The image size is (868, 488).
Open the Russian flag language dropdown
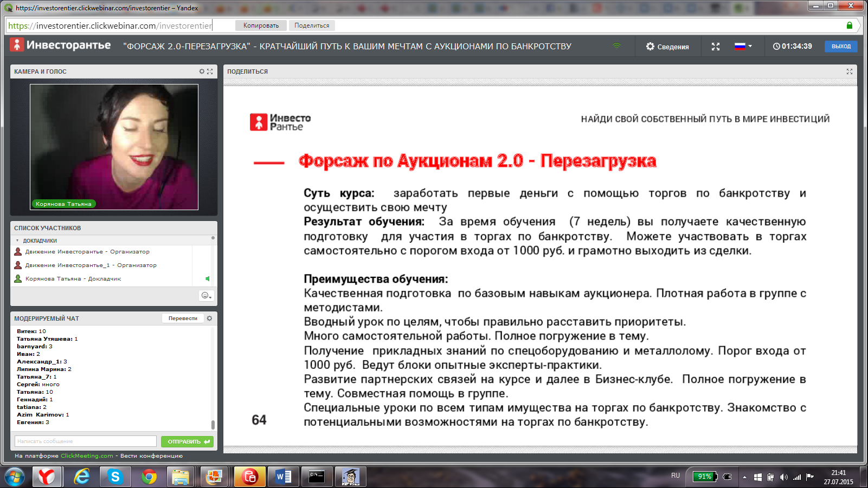coord(743,47)
